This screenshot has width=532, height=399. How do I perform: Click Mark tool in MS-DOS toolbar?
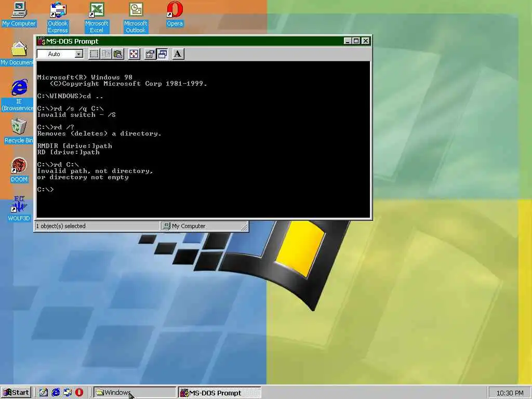coord(94,54)
